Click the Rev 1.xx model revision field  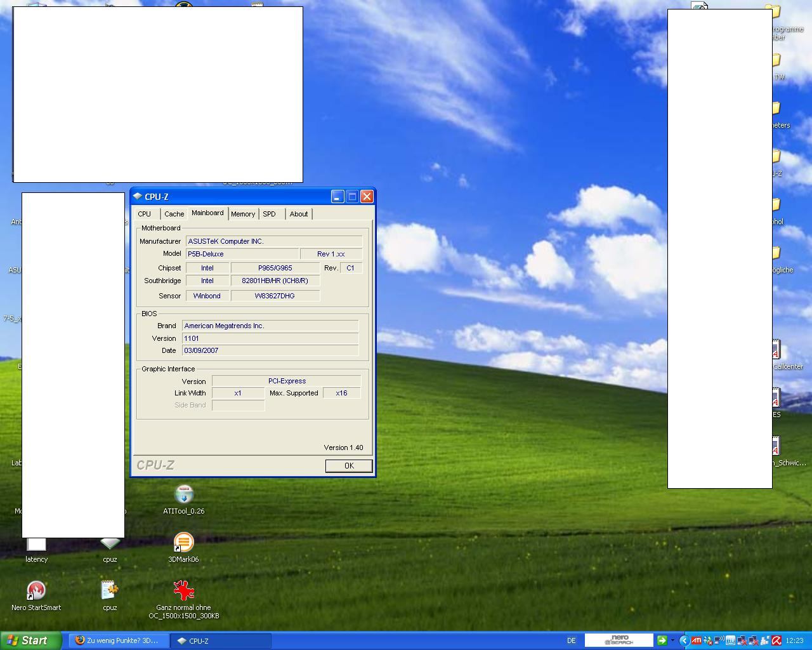pyautogui.click(x=331, y=254)
